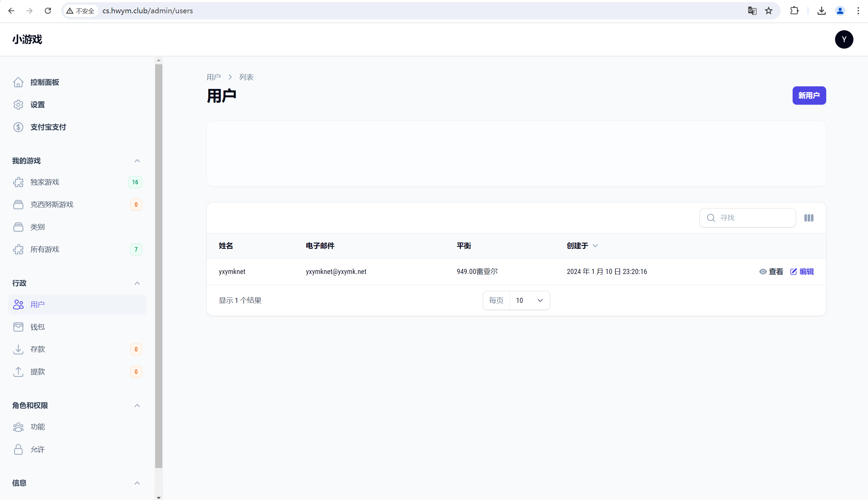Click the eye icon to view yxymknet

coord(763,272)
